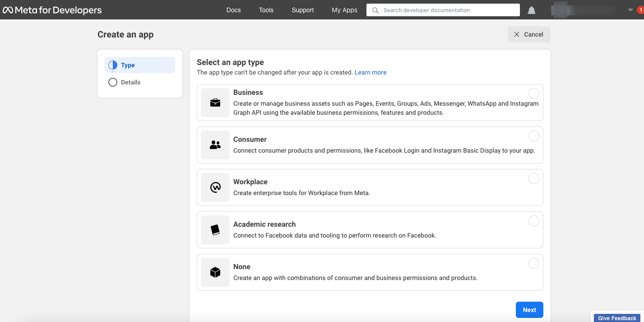Click the search magnifier icon

pyautogui.click(x=375, y=10)
